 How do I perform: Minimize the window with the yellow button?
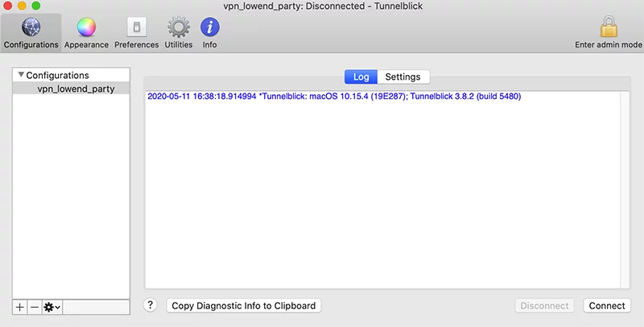click(x=22, y=6)
